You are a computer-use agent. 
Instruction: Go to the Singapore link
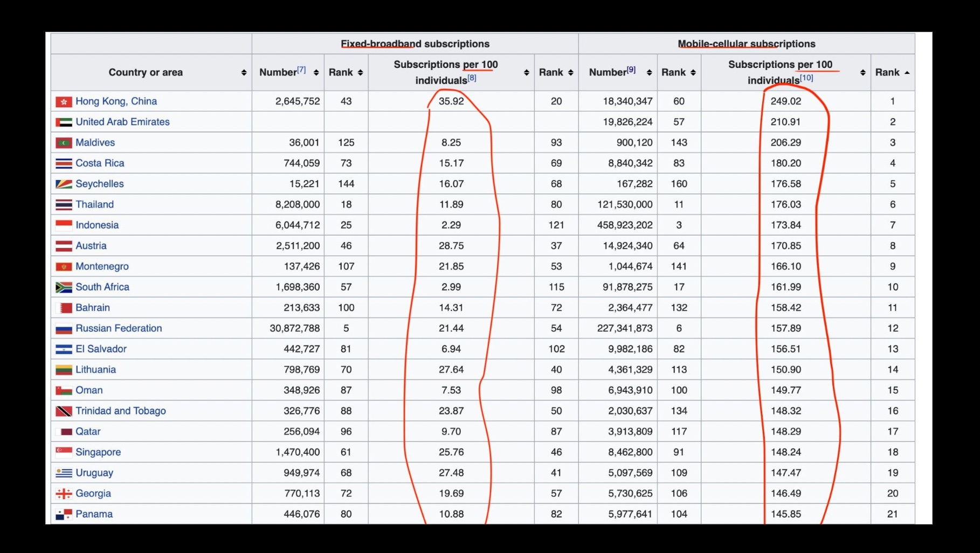tap(98, 452)
